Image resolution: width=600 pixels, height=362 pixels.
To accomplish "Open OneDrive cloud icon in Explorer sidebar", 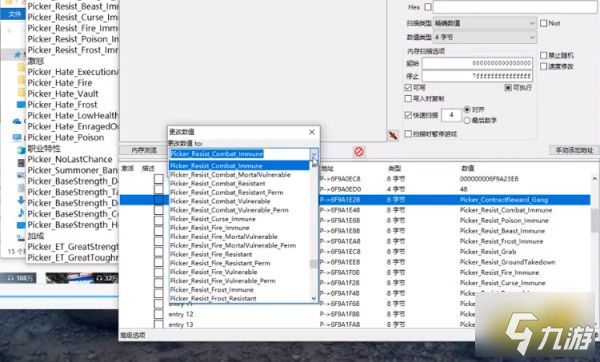I will [17, 121].
